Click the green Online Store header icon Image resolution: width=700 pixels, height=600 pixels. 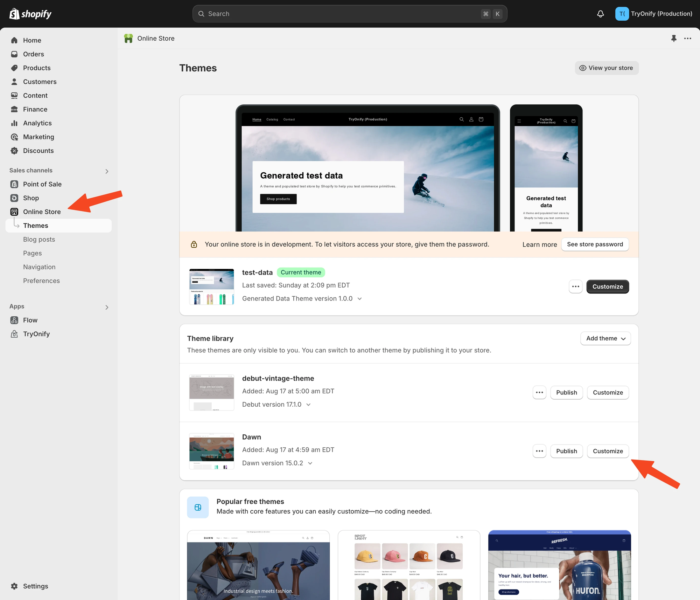coord(128,38)
